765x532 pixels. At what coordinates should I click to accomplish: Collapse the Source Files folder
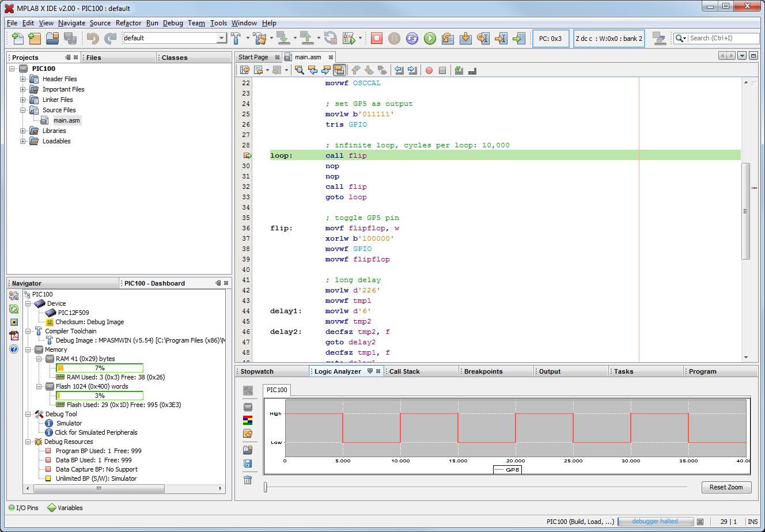tap(23, 110)
